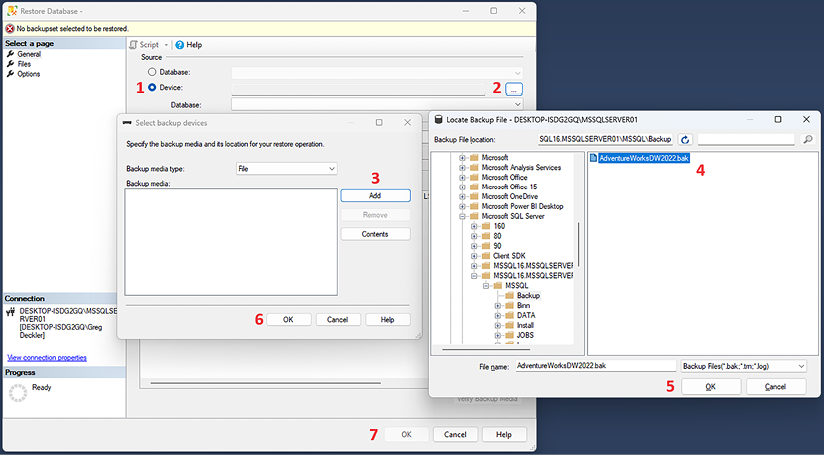The width and height of the screenshot is (824, 455).
Task: Select the Database source radio button
Action: coord(152,72)
